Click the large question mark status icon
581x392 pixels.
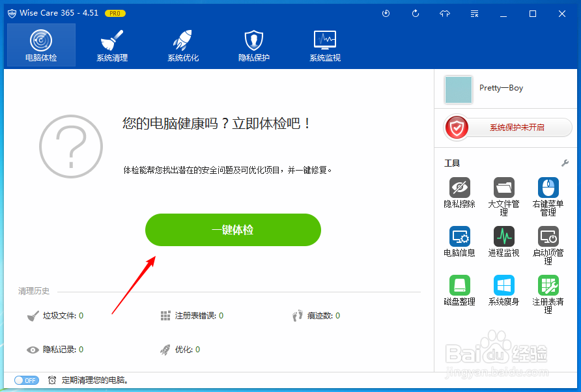tap(71, 147)
